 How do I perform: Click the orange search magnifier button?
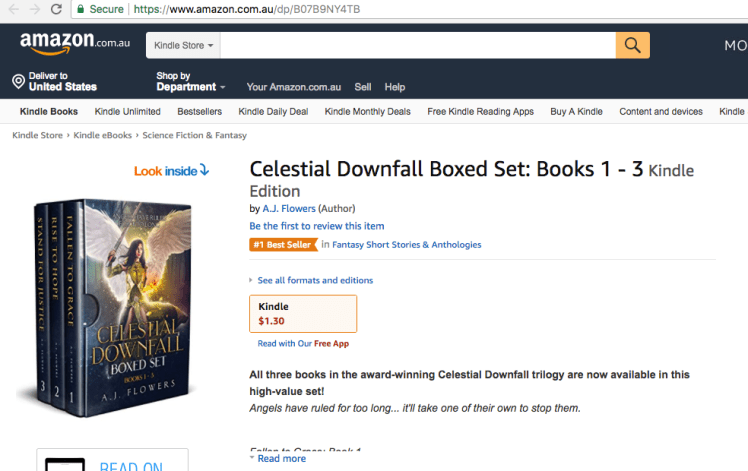(x=632, y=45)
